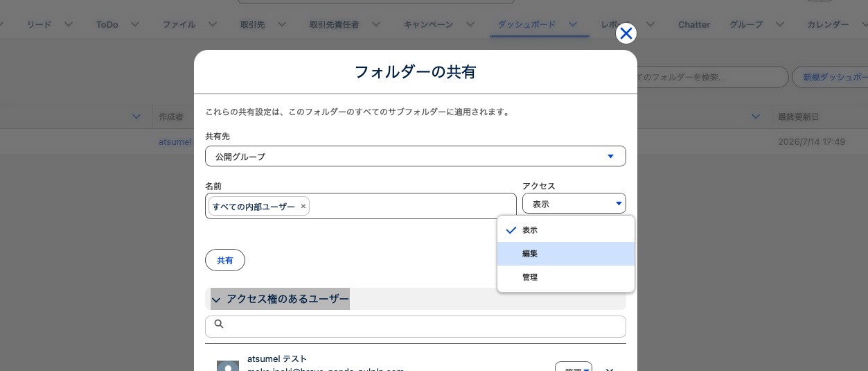Expand the ダッシュボード tab chevron

click(x=573, y=24)
